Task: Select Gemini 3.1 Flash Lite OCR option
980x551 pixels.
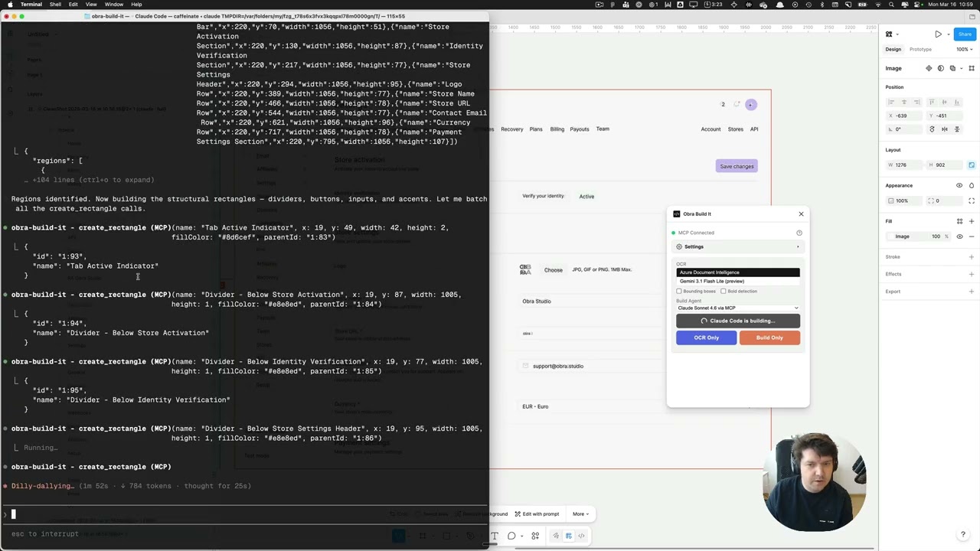Action: [738, 281]
